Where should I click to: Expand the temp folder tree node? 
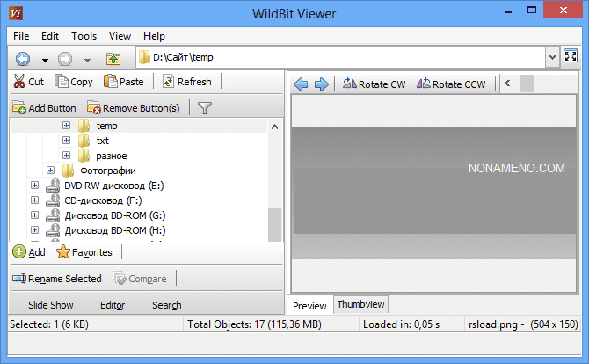pos(66,126)
